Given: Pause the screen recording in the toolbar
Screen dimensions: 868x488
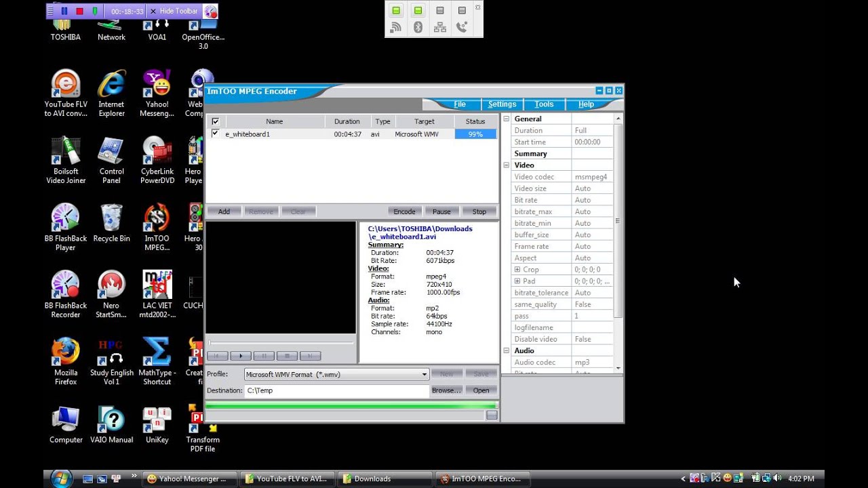Looking at the screenshot, I should (64, 11).
